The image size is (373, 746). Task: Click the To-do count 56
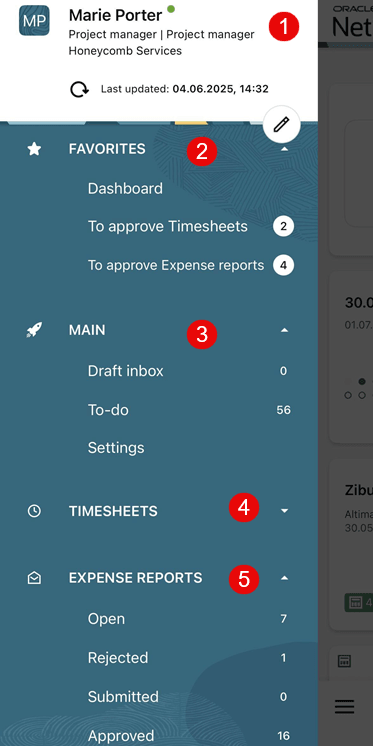click(284, 410)
